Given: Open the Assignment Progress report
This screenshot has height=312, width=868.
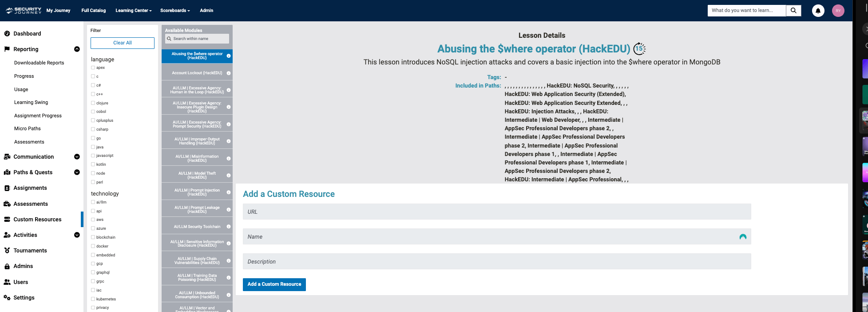Looking at the screenshot, I should point(38,116).
